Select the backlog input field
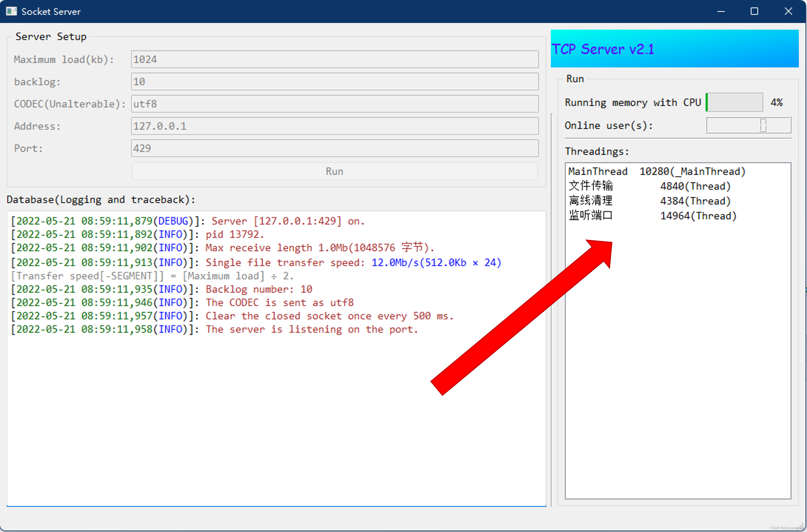The image size is (807, 532). tap(335, 81)
